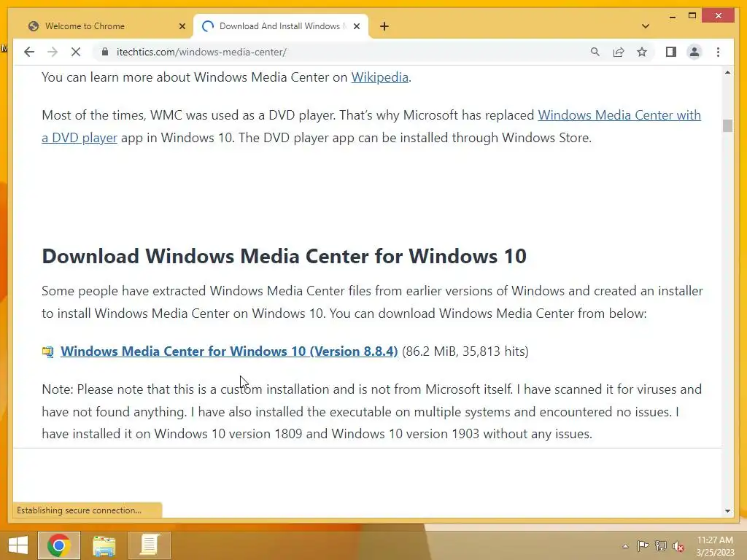Screen dimensions: 747x560
Task: Open the profile avatar menu
Action: click(694, 52)
